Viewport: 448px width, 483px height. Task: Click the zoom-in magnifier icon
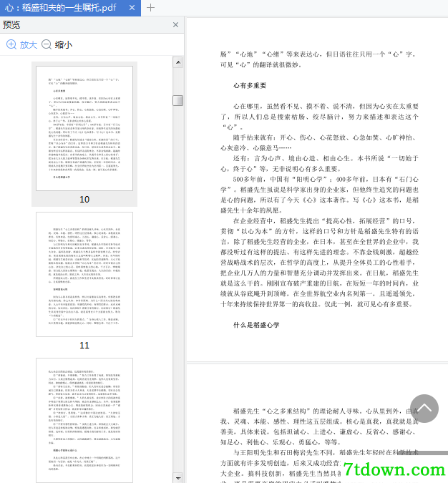11,44
